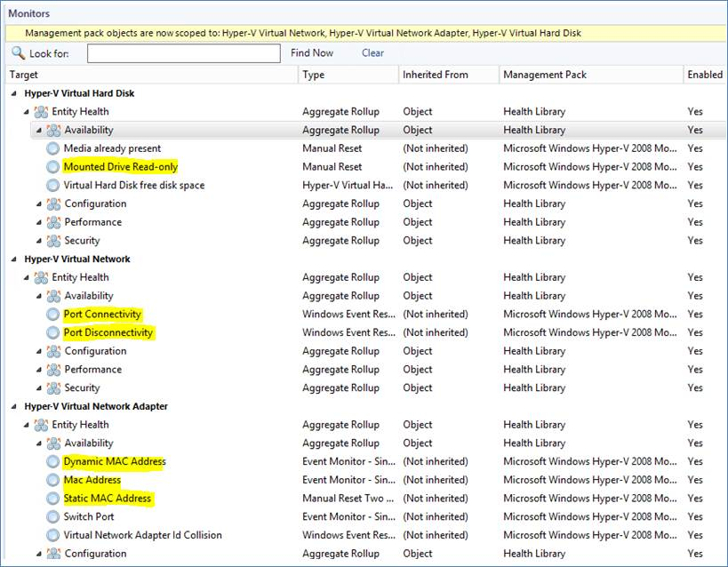Collapse the Hyper-V Virtual Hard Disk group
The image size is (728, 567).
point(13,93)
